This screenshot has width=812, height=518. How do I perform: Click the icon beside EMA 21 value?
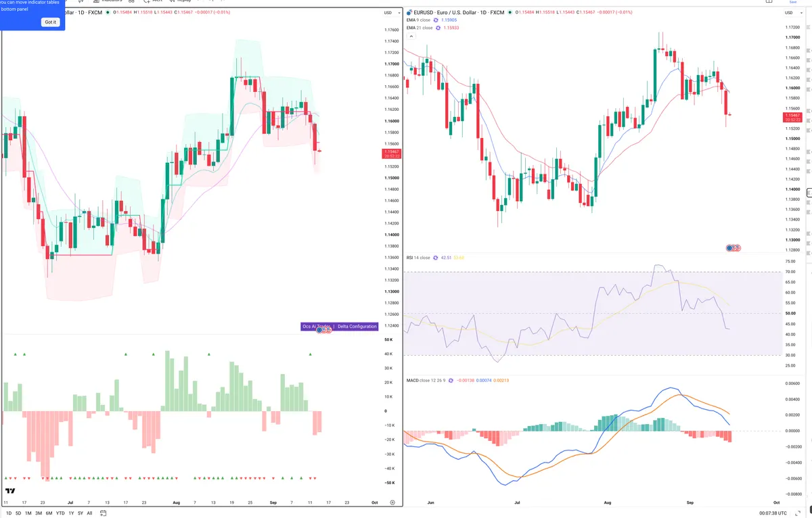click(438, 28)
